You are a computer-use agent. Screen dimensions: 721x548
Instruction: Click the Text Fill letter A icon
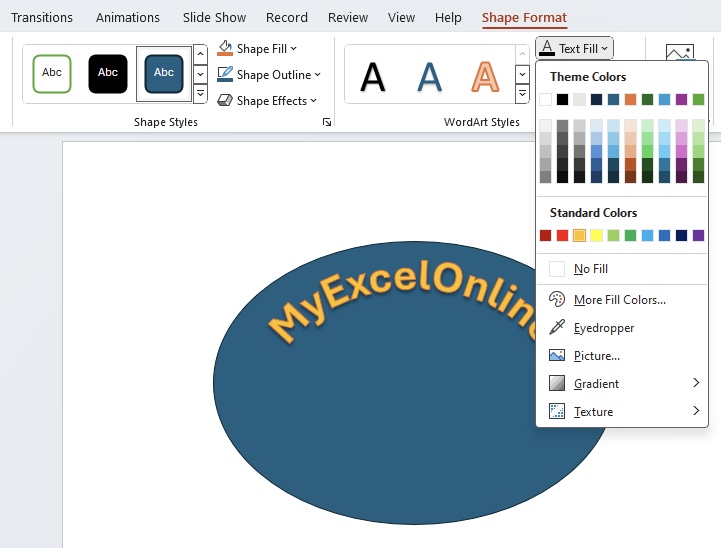coord(547,48)
